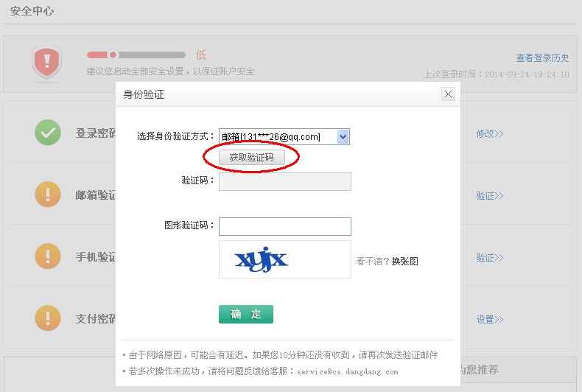Click 验证>> in the phone verification row
The height and width of the screenshot is (392, 582).
coord(489,258)
